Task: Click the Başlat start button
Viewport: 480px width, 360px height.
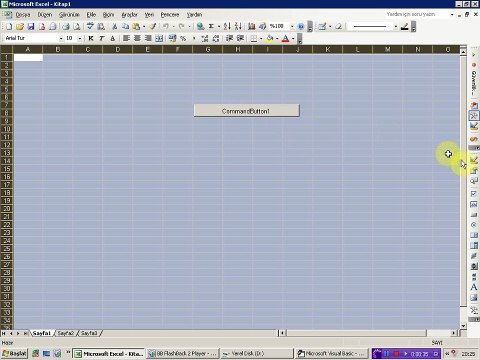Action: coord(14,354)
